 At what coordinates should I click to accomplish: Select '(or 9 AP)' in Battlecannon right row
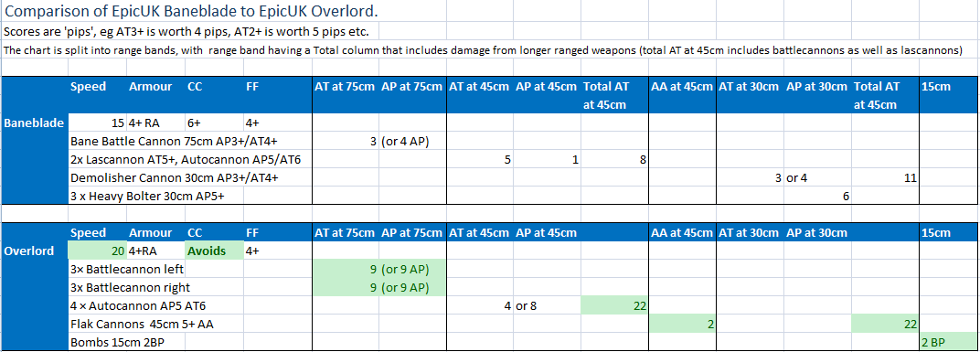click(411, 288)
